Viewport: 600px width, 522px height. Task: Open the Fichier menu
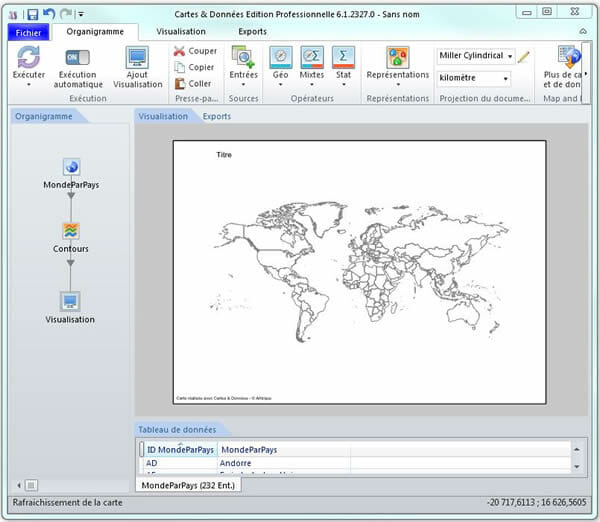tap(27, 32)
